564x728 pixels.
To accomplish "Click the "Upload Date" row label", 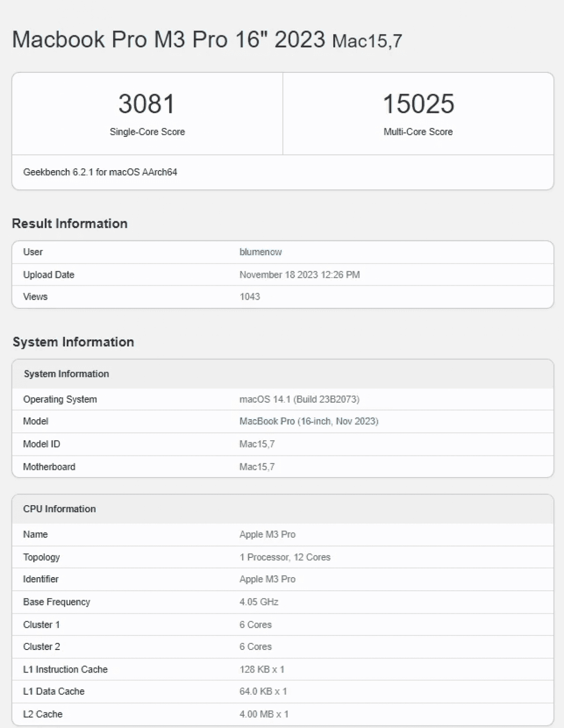I will point(48,274).
